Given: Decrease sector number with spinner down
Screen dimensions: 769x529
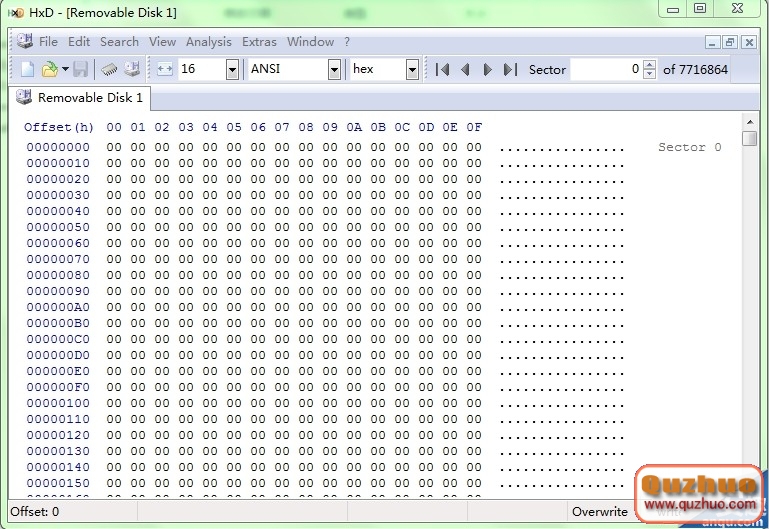Looking at the screenshot, I should [x=649, y=74].
